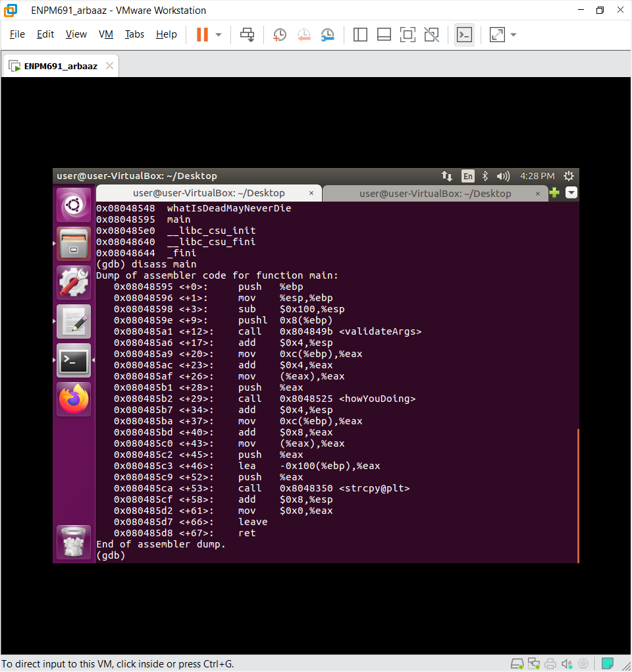Toggle Unity mode icon in toolbar

tap(431, 35)
